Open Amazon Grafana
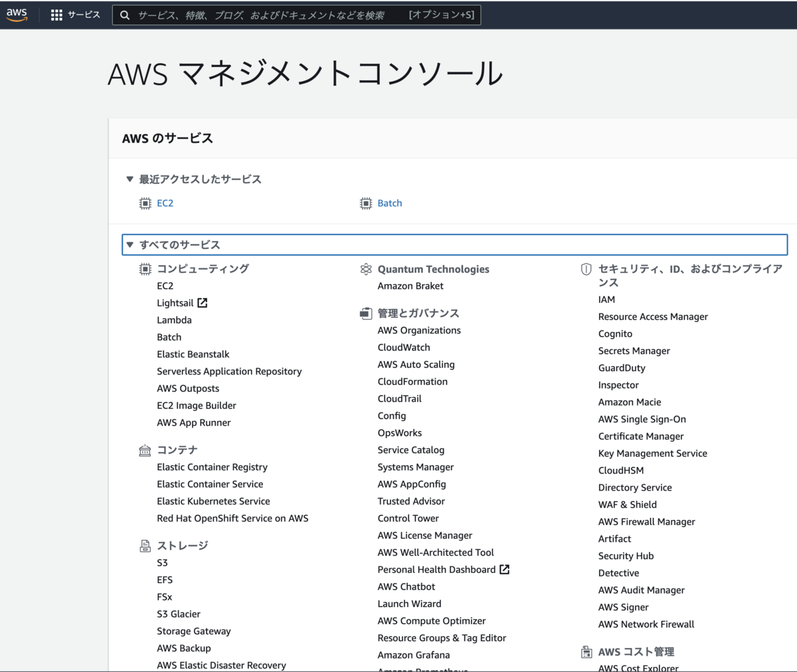This screenshot has width=797, height=672. [414, 655]
